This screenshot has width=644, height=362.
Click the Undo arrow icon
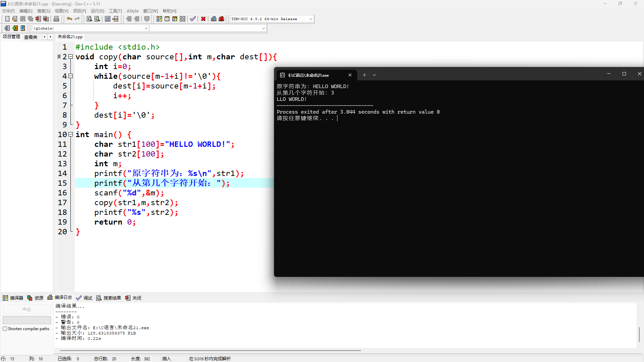(69, 19)
